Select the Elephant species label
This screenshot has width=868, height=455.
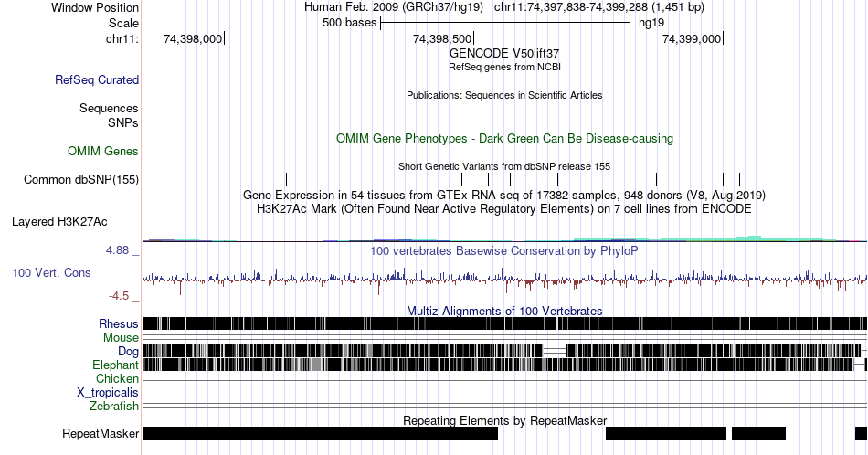(115, 365)
